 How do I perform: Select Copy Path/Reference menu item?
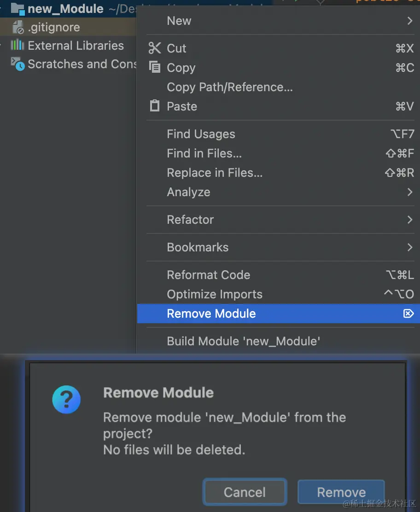tap(229, 87)
